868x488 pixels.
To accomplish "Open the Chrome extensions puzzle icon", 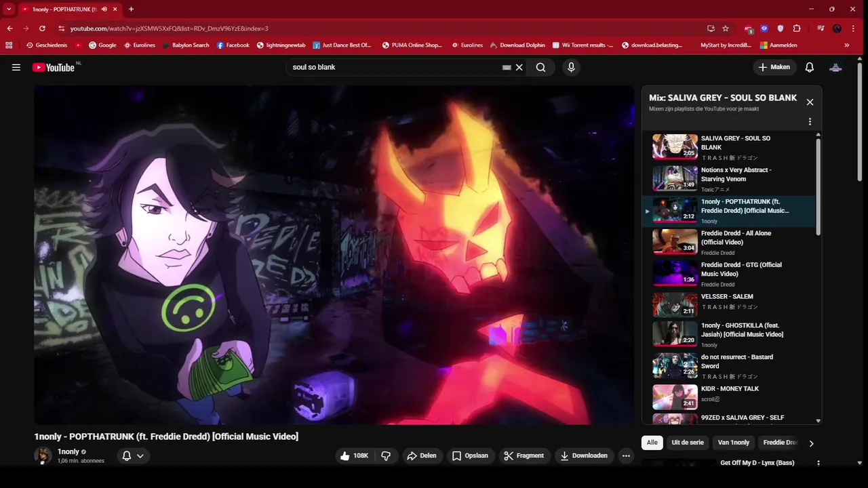I will point(797,28).
